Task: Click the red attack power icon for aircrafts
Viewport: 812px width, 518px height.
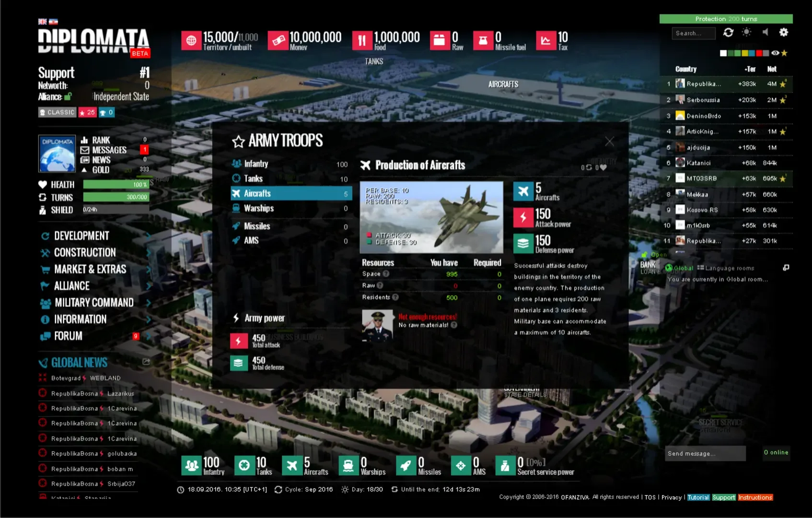Action: tap(523, 218)
